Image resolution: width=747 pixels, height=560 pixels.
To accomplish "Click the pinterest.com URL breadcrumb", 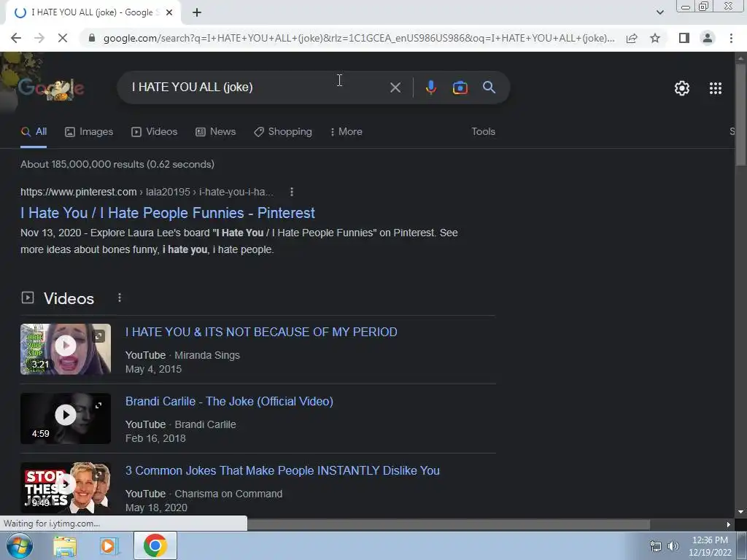I will click(147, 192).
